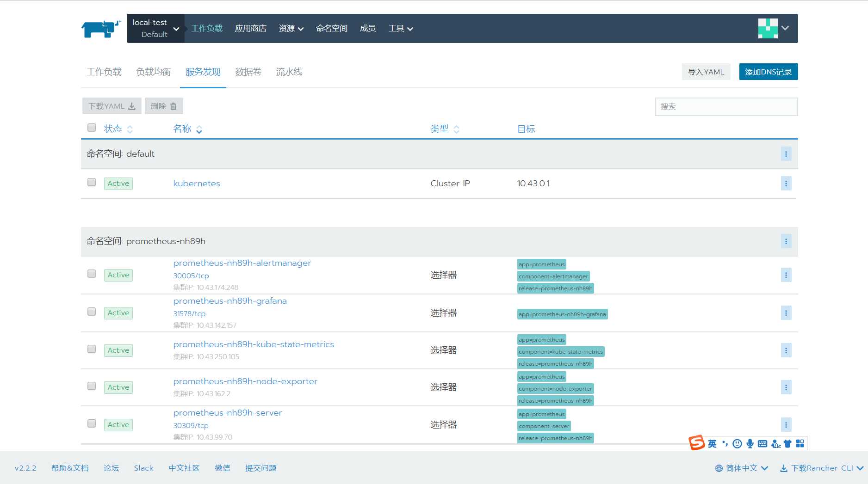Image resolution: width=868 pixels, height=484 pixels.
Task: Switch to the 服务发现 tab
Action: [203, 72]
